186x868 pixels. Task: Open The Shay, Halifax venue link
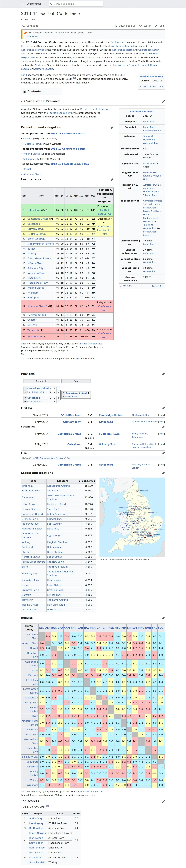(x=140, y=415)
